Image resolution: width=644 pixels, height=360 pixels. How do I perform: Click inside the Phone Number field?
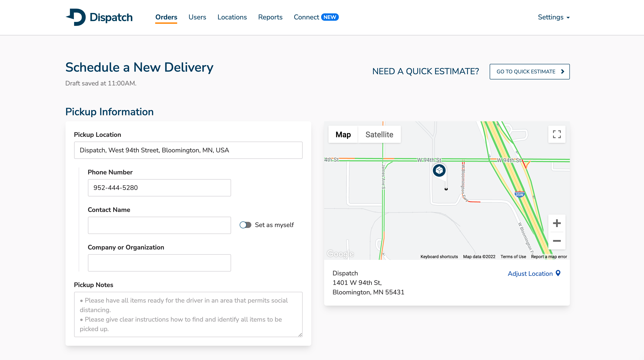coord(159,188)
